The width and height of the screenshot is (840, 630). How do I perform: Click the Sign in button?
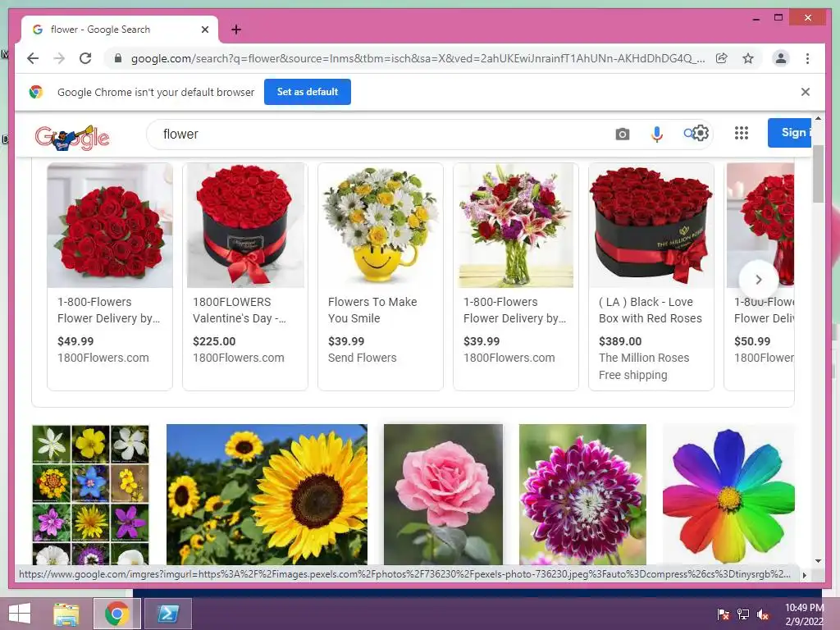(x=790, y=133)
